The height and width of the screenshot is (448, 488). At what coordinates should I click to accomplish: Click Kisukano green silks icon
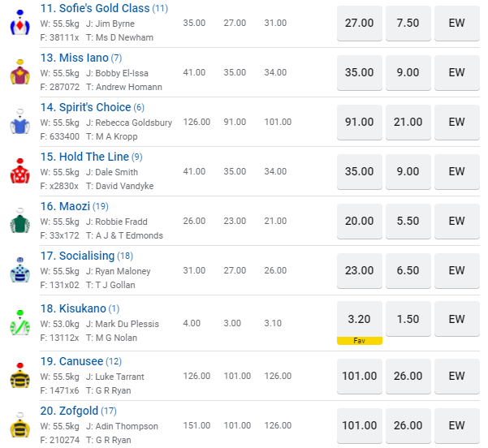[19, 323]
